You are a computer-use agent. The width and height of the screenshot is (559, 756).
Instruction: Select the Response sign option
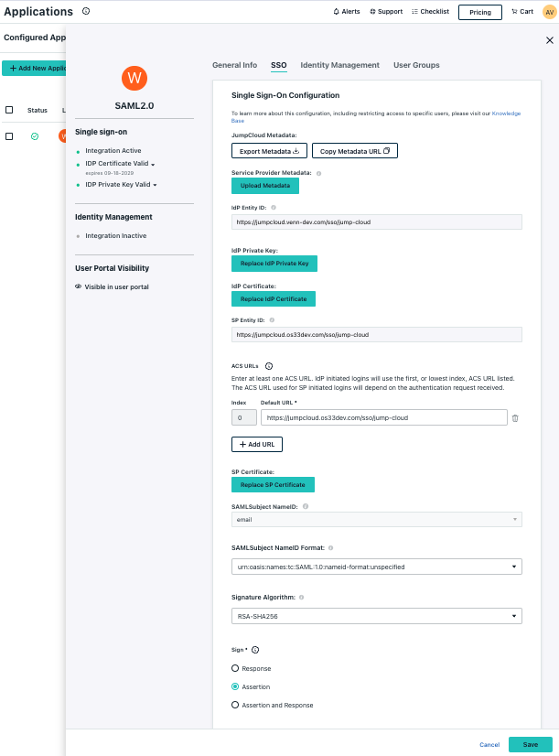(235, 668)
